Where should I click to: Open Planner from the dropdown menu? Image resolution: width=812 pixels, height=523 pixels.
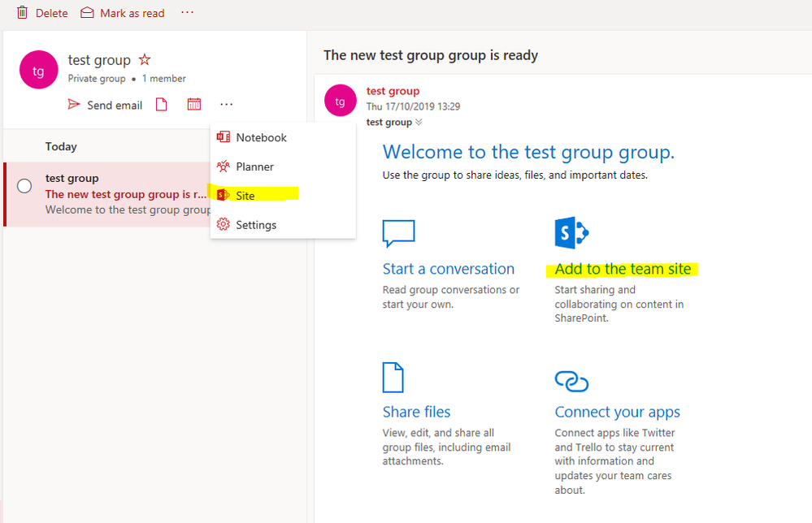(x=283, y=166)
